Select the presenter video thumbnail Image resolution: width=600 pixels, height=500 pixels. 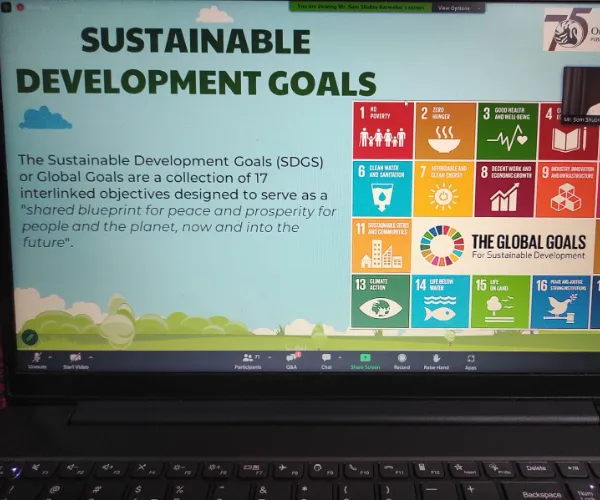click(582, 96)
